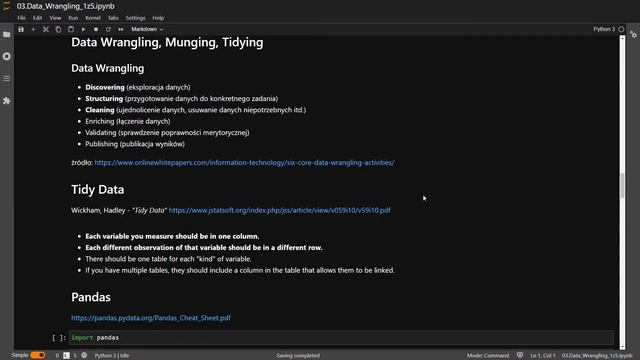
Task: Copy the selected cell
Action: [58, 29]
